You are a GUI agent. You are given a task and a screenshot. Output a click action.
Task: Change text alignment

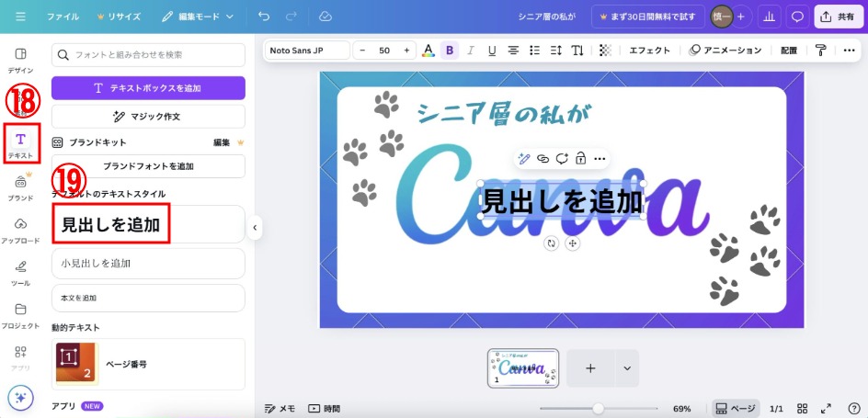tap(513, 51)
